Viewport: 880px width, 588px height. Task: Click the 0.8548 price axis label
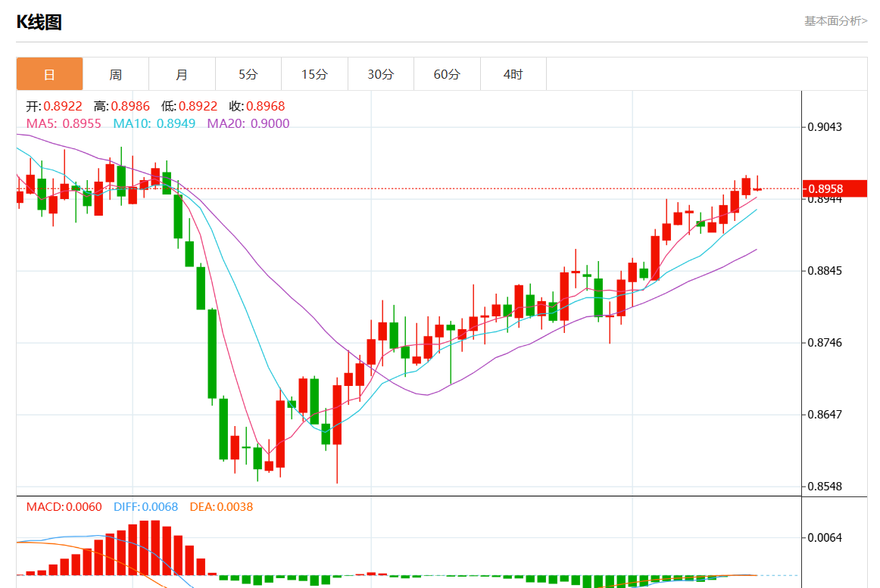pyautogui.click(x=825, y=487)
